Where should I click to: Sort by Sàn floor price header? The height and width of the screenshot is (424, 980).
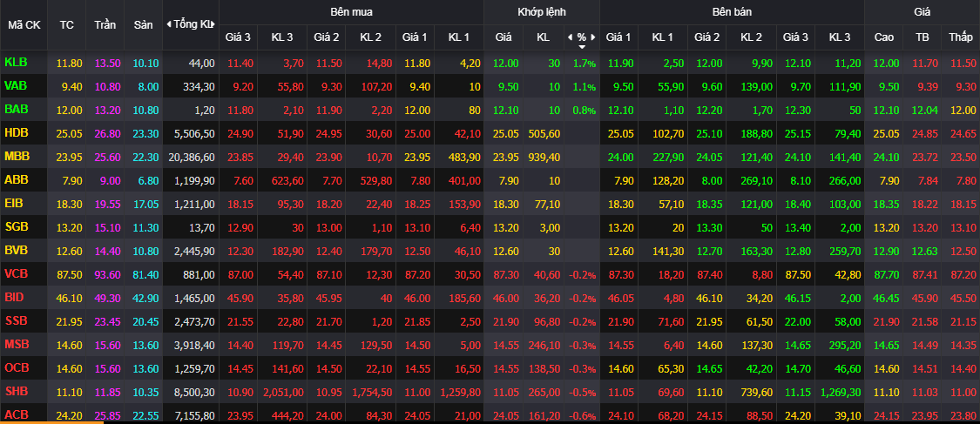point(143,24)
